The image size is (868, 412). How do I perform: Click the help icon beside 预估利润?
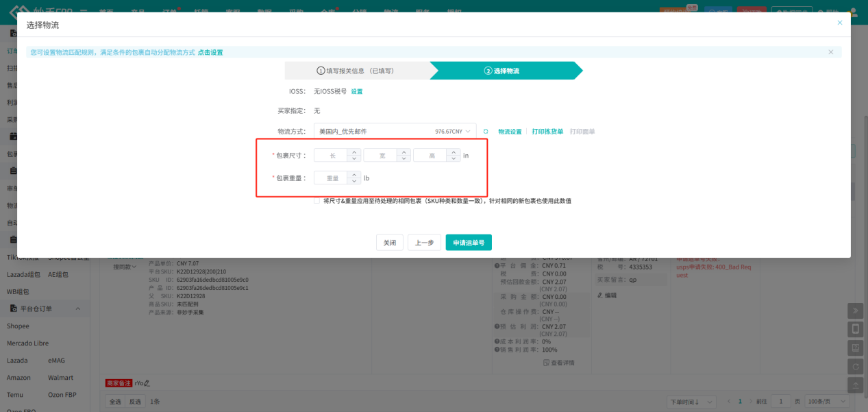[x=496, y=327]
